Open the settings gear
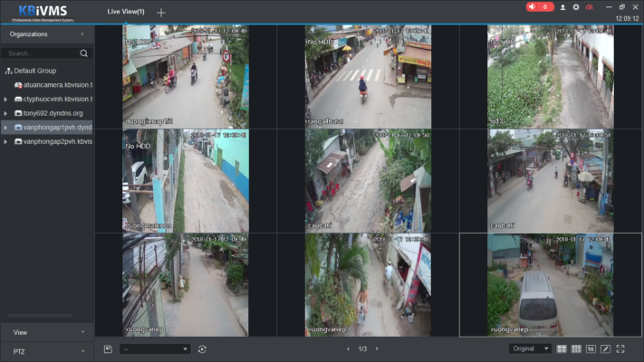 pos(576,7)
